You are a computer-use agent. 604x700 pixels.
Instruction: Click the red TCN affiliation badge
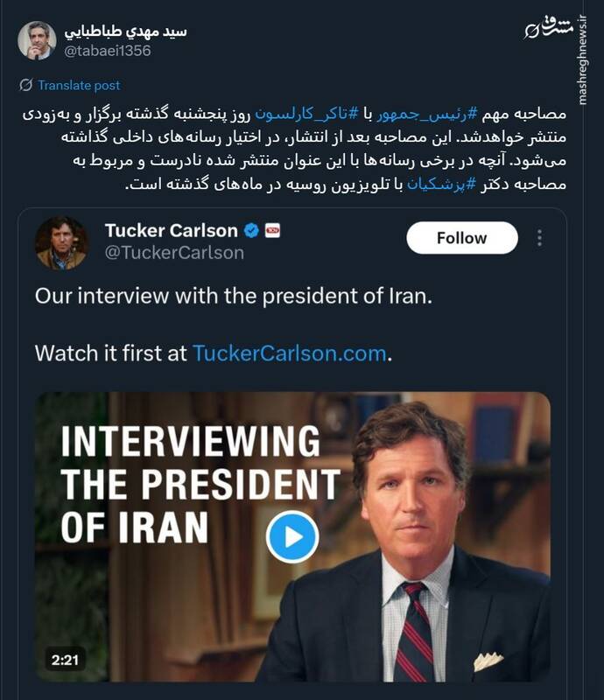271,231
